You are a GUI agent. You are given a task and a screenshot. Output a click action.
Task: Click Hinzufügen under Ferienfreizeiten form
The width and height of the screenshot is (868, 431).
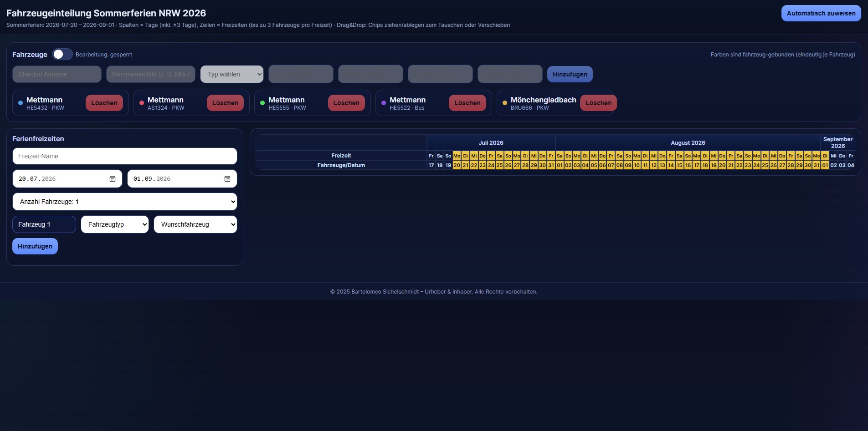point(35,246)
